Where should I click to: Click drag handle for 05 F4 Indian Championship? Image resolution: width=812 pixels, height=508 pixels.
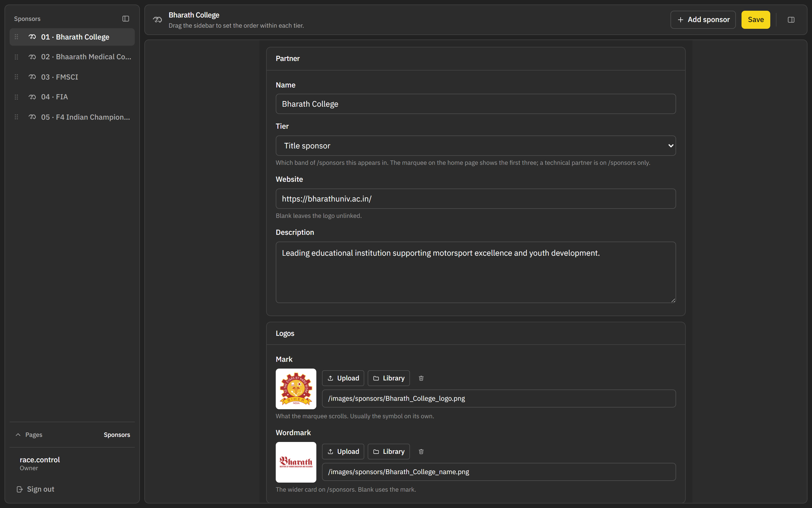[x=16, y=117]
